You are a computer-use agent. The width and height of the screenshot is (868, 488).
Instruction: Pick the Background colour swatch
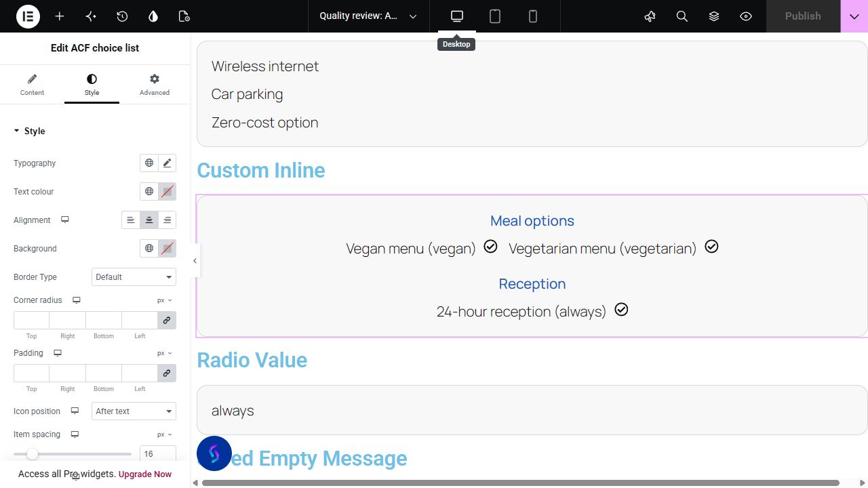tap(167, 249)
